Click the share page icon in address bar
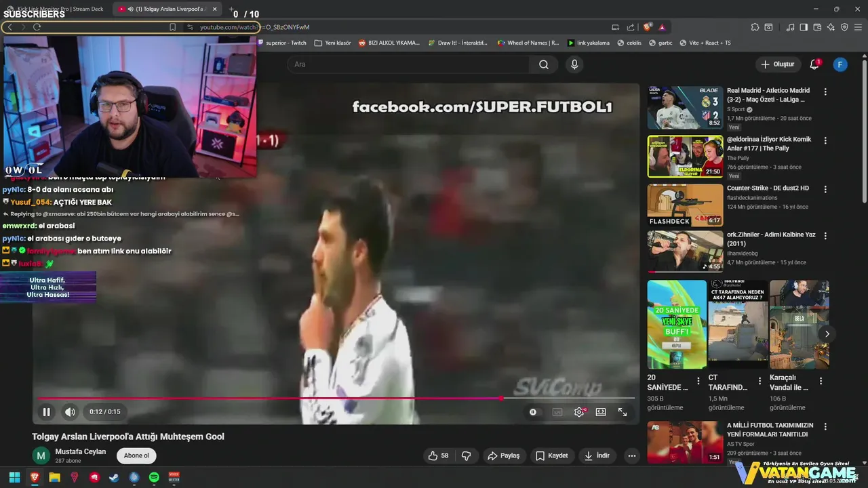This screenshot has height=488, width=868. (630, 27)
